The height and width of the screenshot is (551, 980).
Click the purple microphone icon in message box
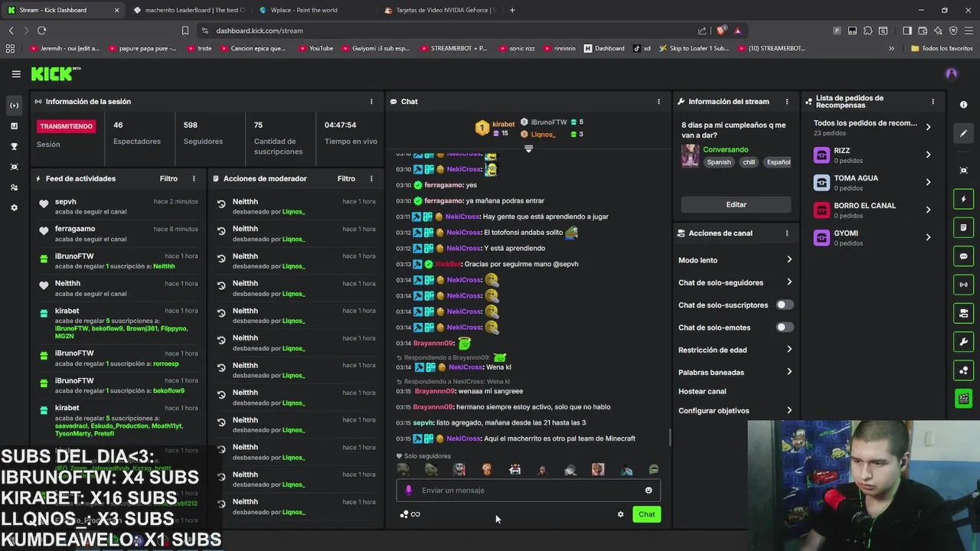point(408,491)
